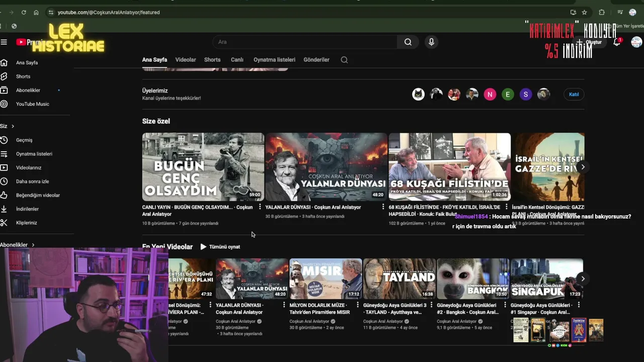Open the BANGKOK monkey thumbnail

(473, 279)
